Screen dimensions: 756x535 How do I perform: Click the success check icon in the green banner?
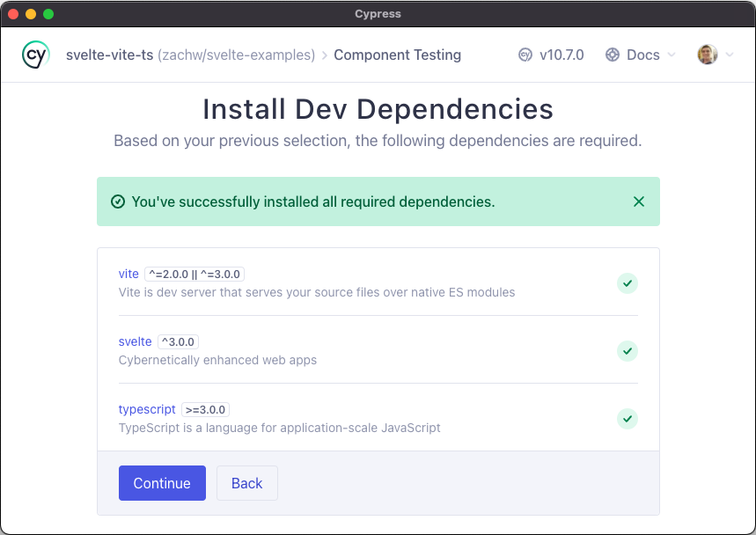117,201
